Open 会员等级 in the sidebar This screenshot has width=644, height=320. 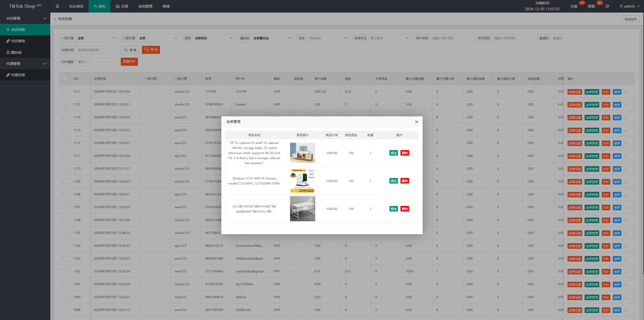click(18, 41)
